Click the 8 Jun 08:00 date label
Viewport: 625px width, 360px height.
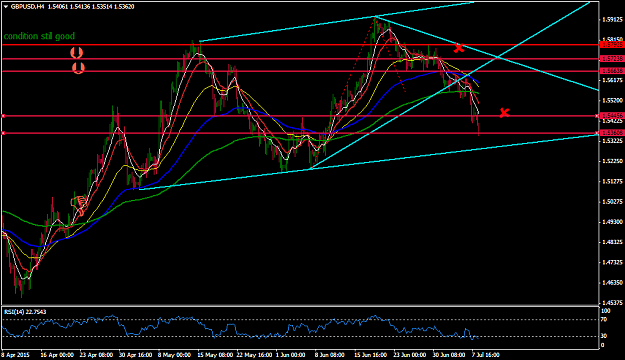[x=330, y=354]
